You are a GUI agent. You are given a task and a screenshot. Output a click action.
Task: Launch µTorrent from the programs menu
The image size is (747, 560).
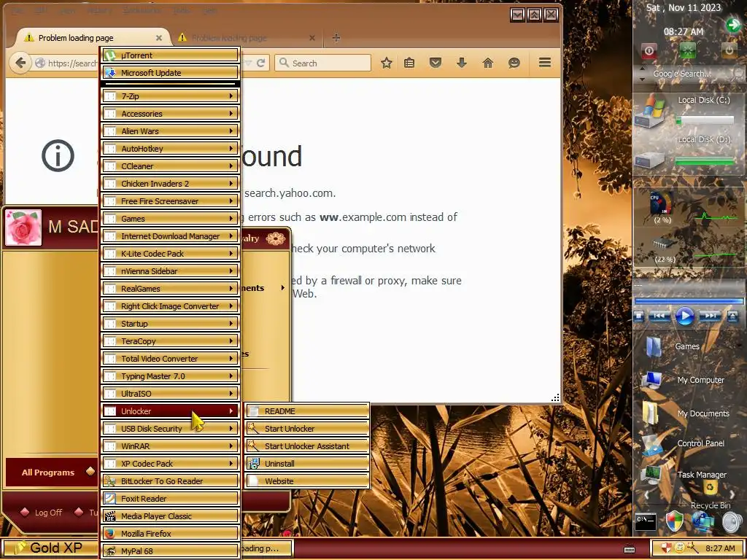click(x=171, y=55)
